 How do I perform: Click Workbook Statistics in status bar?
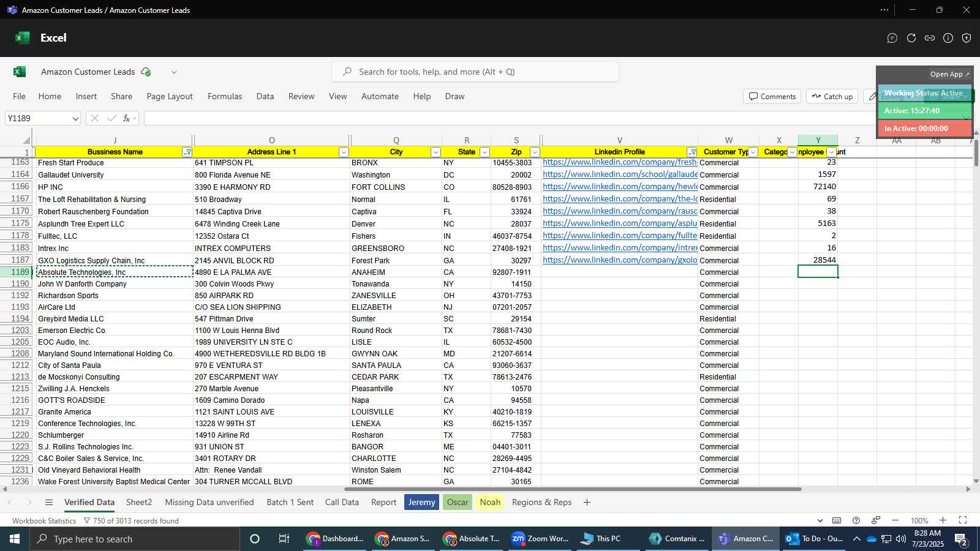click(44, 521)
